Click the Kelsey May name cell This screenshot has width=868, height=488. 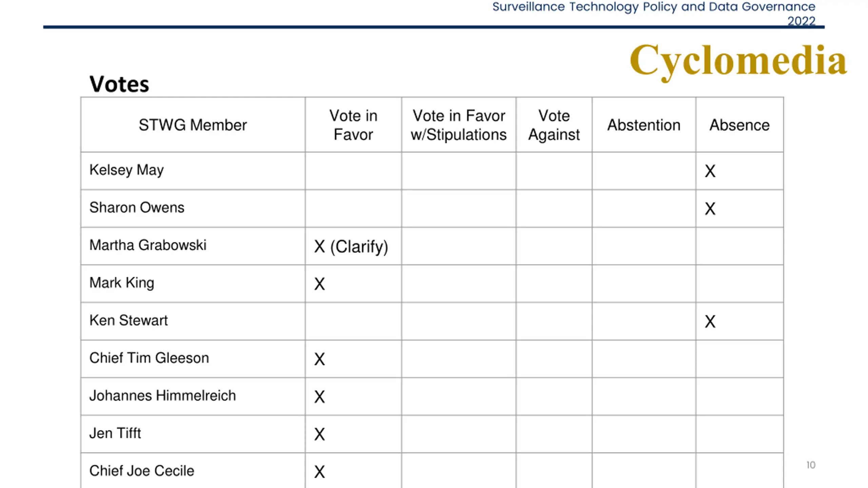[x=126, y=170]
